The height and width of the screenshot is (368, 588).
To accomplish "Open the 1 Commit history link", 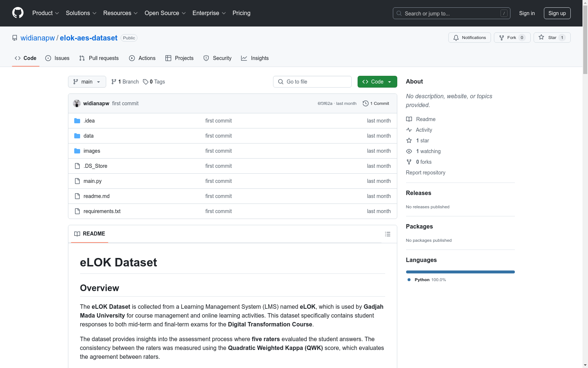I will coord(376,103).
